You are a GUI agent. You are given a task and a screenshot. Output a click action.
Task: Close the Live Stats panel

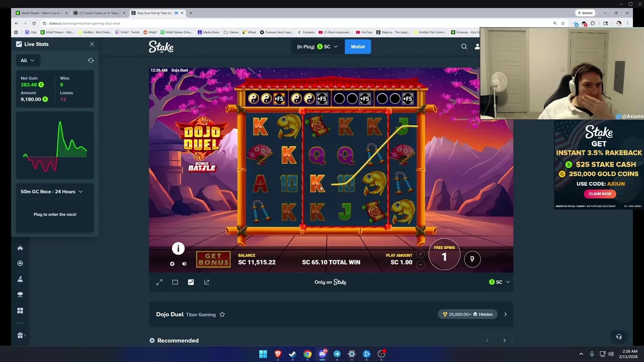pos(92,44)
